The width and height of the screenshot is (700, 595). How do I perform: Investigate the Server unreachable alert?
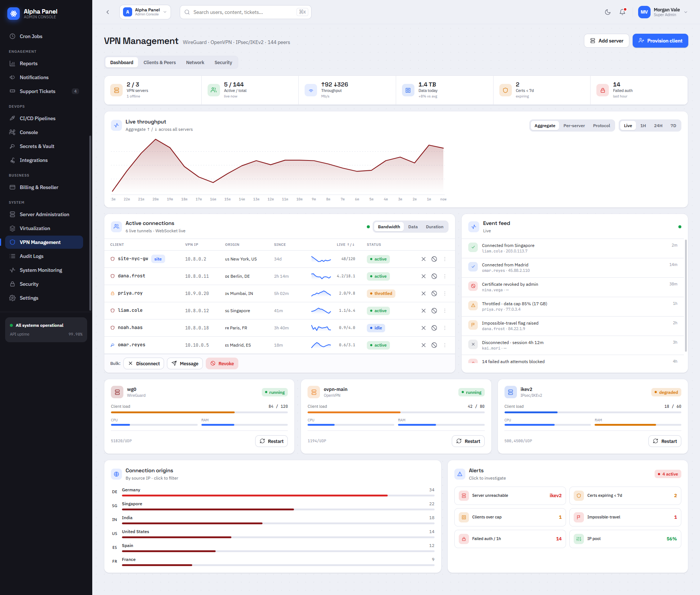coord(510,496)
